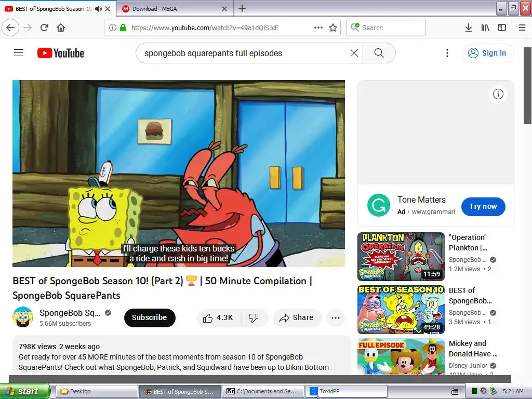Show site information icon in address bar
Image resolution: width=532 pixels, height=399 pixels.
(113, 28)
